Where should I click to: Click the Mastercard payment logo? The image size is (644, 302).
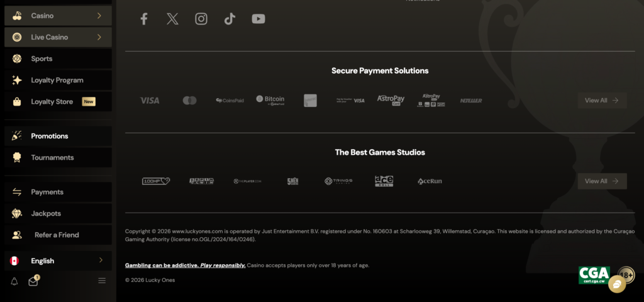pyautogui.click(x=190, y=100)
